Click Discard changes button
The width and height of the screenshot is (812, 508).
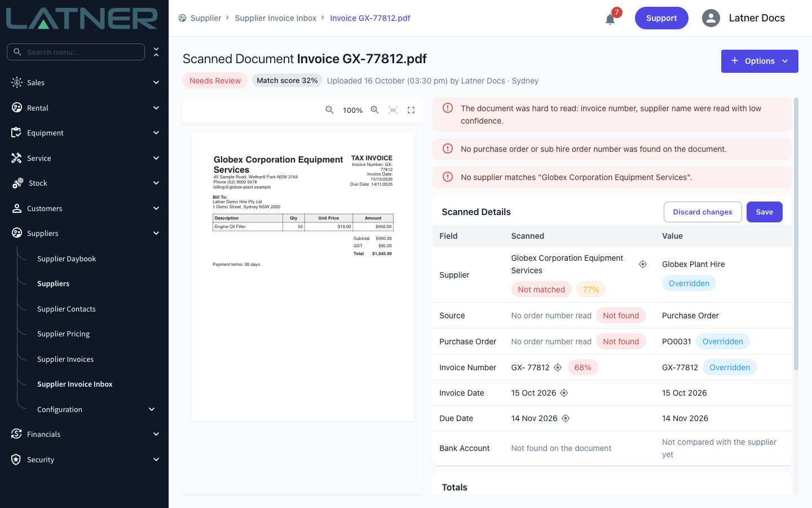[703, 212]
